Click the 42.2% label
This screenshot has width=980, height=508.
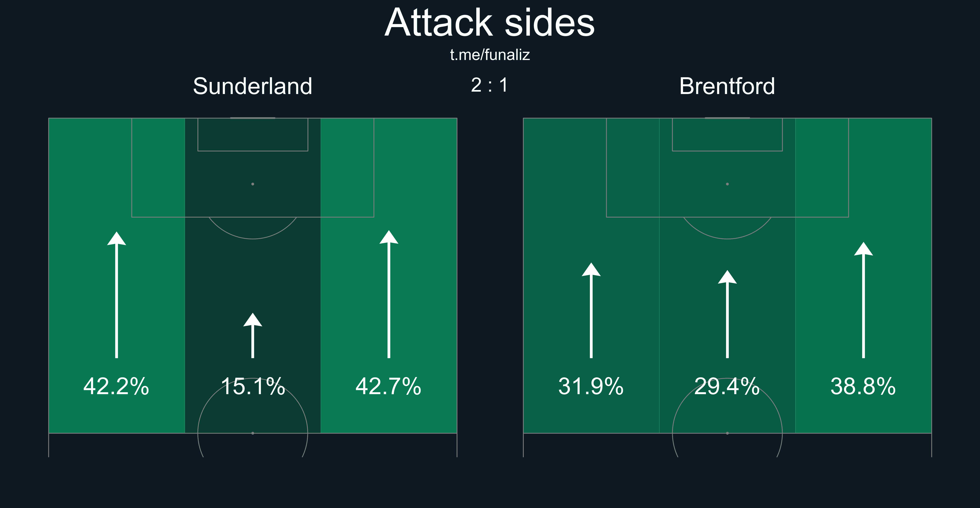tap(116, 386)
